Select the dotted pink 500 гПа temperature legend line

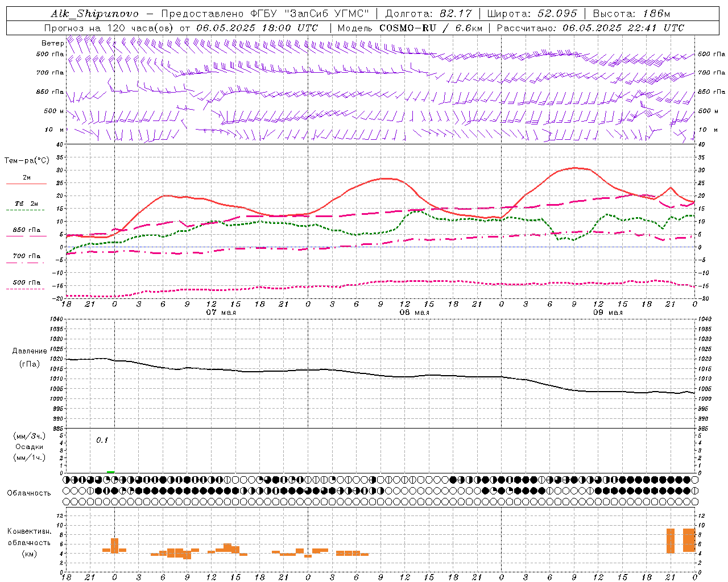pyautogui.click(x=25, y=289)
